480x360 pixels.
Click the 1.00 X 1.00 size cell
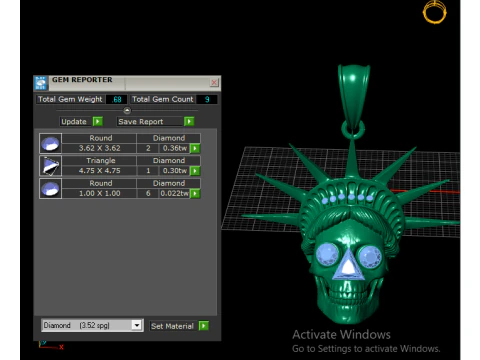99,194
